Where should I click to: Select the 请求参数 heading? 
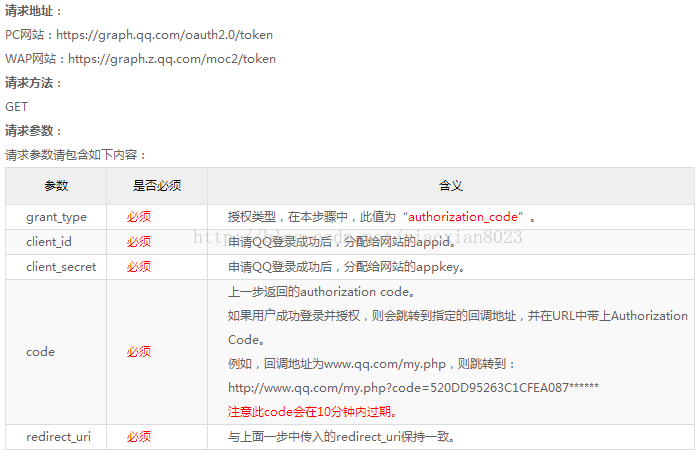coord(33,131)
